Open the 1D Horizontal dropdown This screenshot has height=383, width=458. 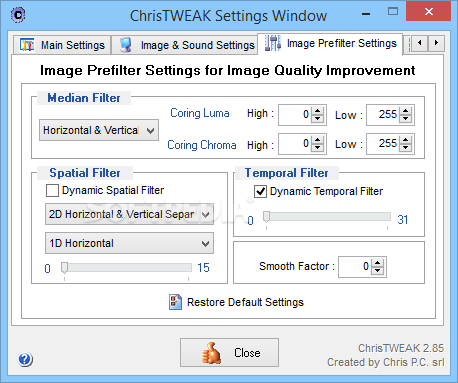pyautogui.click(x=129, y=243)
